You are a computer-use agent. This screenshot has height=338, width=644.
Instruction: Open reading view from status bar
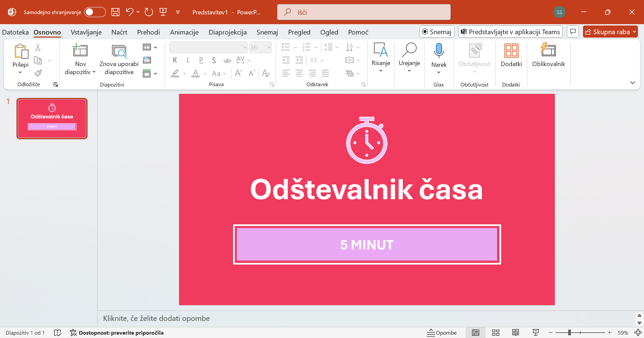516,333
